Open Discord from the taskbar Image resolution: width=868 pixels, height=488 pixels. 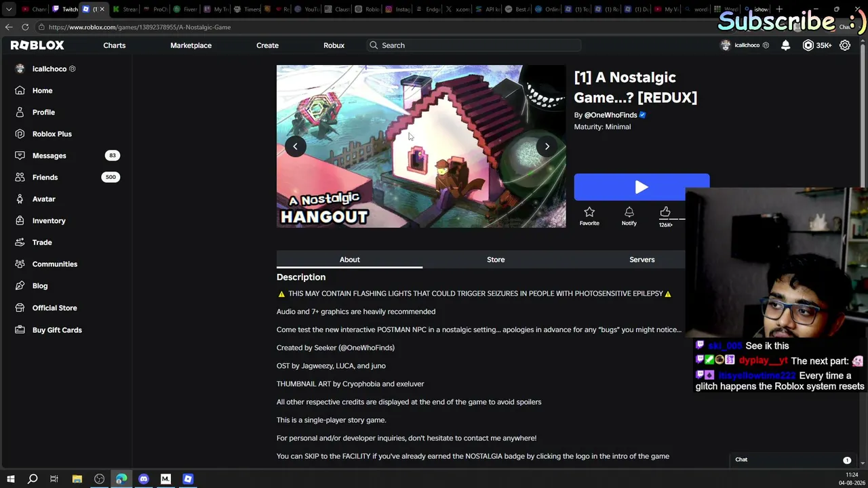click(143, 479)
